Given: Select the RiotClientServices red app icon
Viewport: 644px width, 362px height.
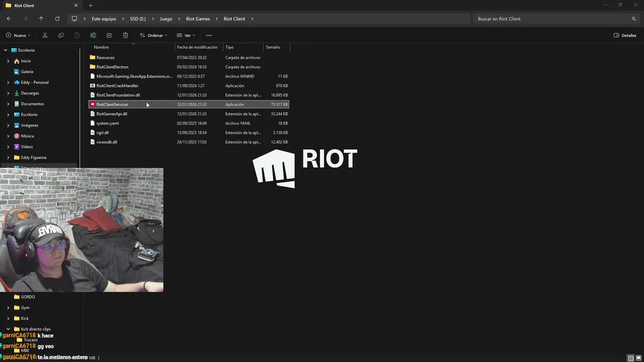Looking at the screenshot, I should click(92, 105).
